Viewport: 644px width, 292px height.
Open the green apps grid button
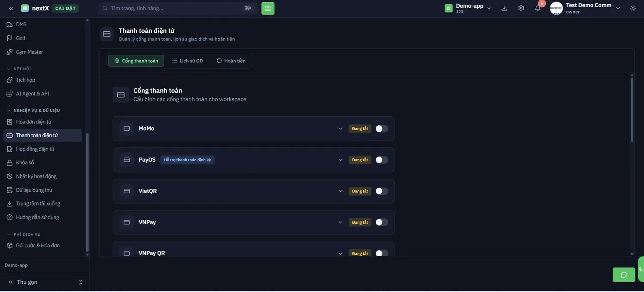(x=268, y=8)
